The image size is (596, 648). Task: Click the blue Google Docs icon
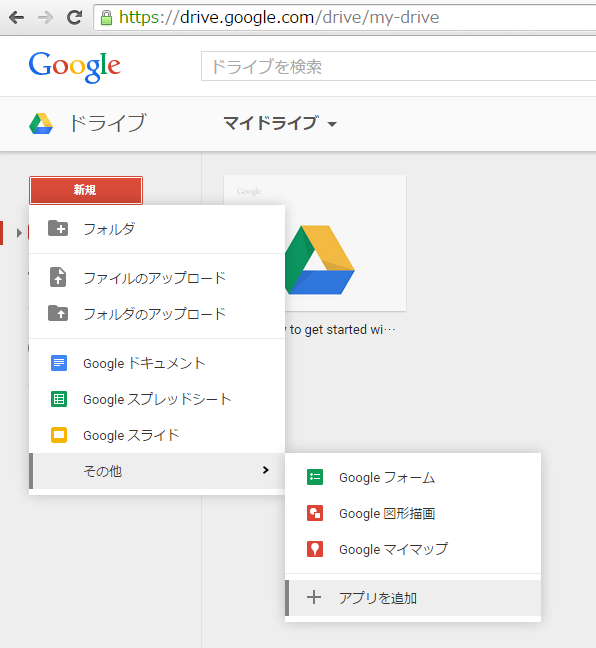coord(59,363)
